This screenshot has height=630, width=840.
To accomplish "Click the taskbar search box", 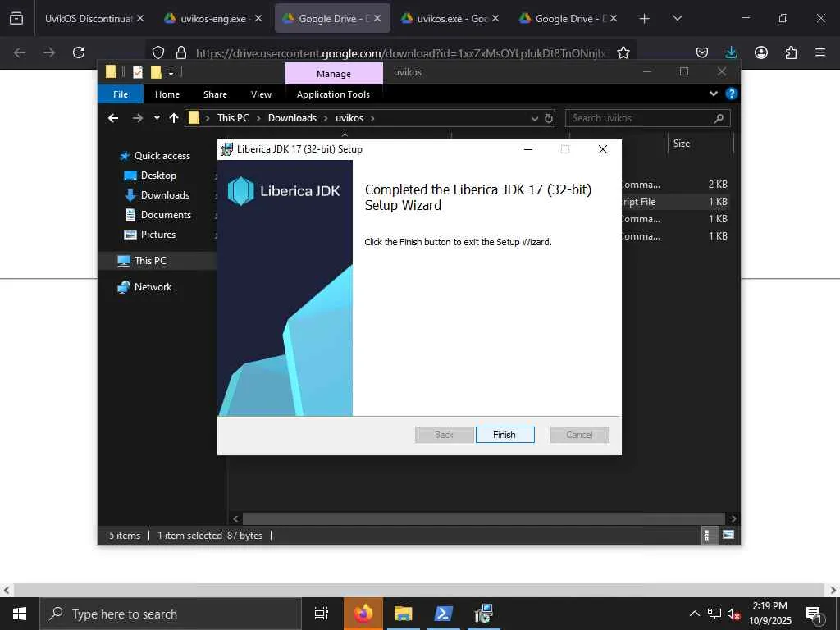I will click(x=171, y=614).
